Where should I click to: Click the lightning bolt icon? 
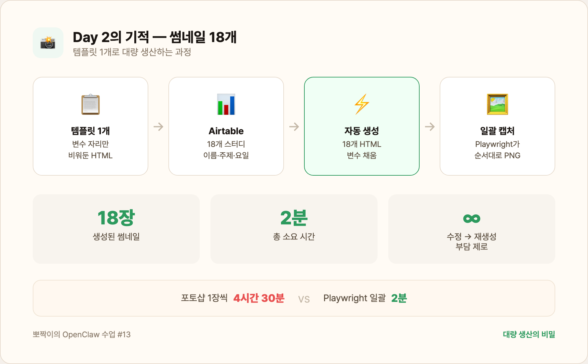click(362, 104)
